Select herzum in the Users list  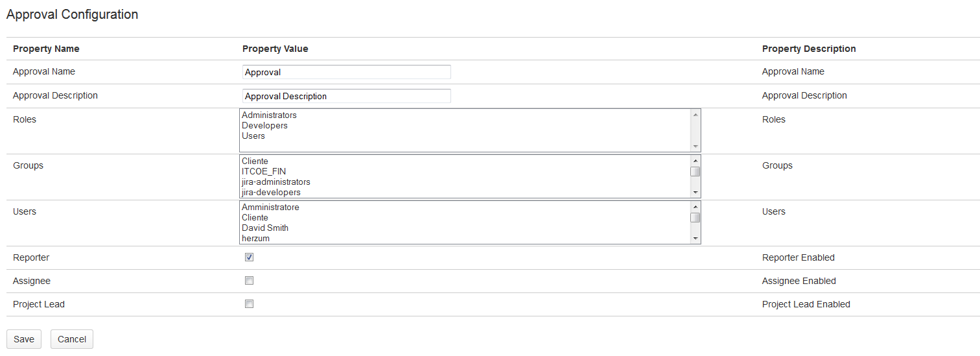tap(255, 239)
